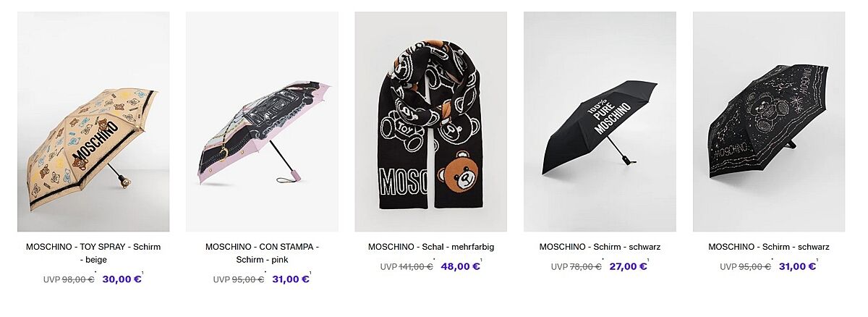Image resolution: width=868 pixels, height=317 pixels.
Task: Click the 27,00 € sale price
Action: 628,266
